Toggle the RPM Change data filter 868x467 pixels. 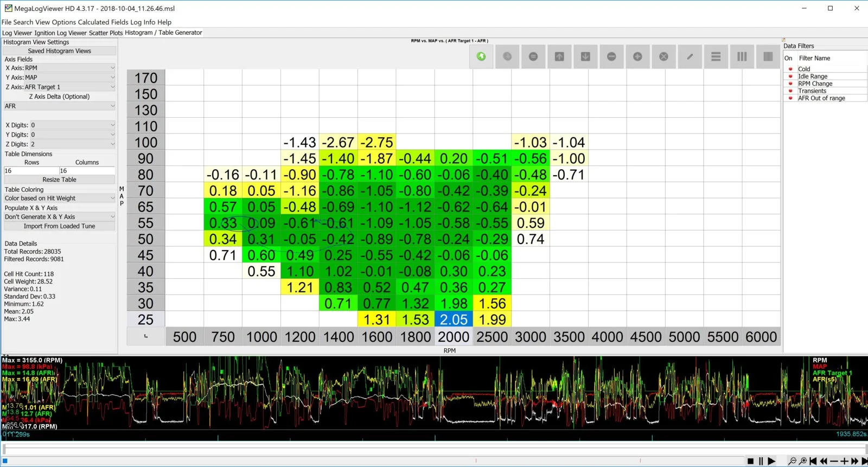790,84
